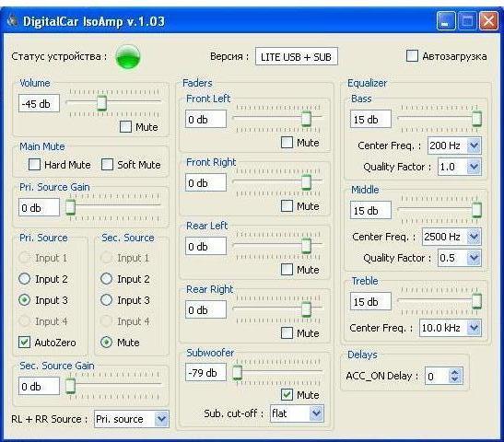Select Input 2 as primary source
Image resolution: width=504 pixels, height=442 pixels.
25,279
